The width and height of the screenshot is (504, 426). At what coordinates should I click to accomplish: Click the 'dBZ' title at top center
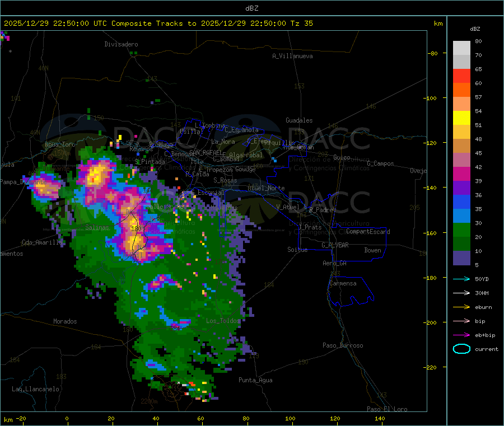click(251, 8)
